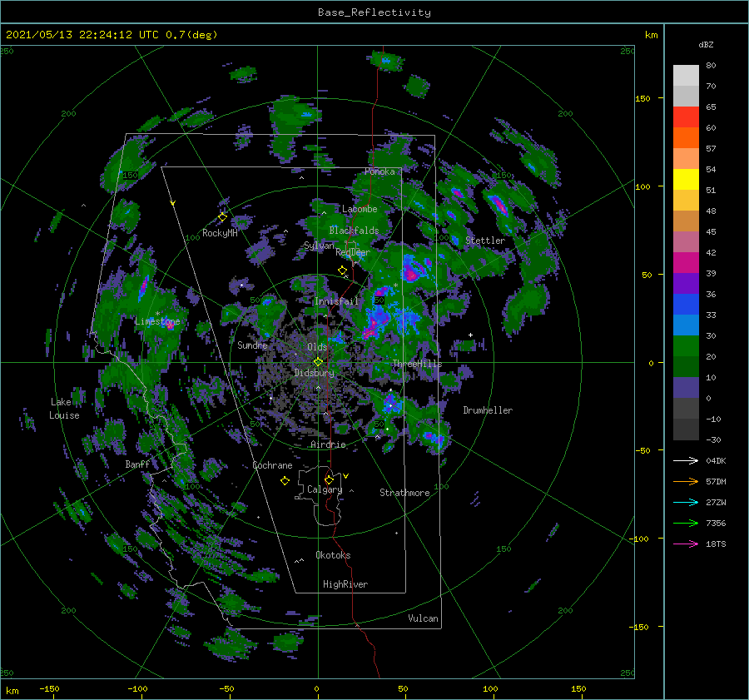Click the purple 36 dBZ color swatch

tap(686, 283)
